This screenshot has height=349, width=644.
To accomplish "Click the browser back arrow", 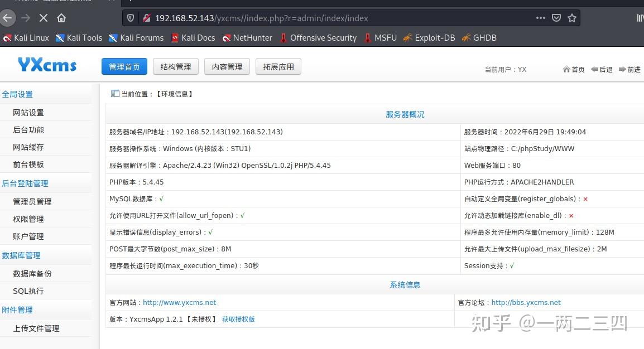I will (8, 18).
